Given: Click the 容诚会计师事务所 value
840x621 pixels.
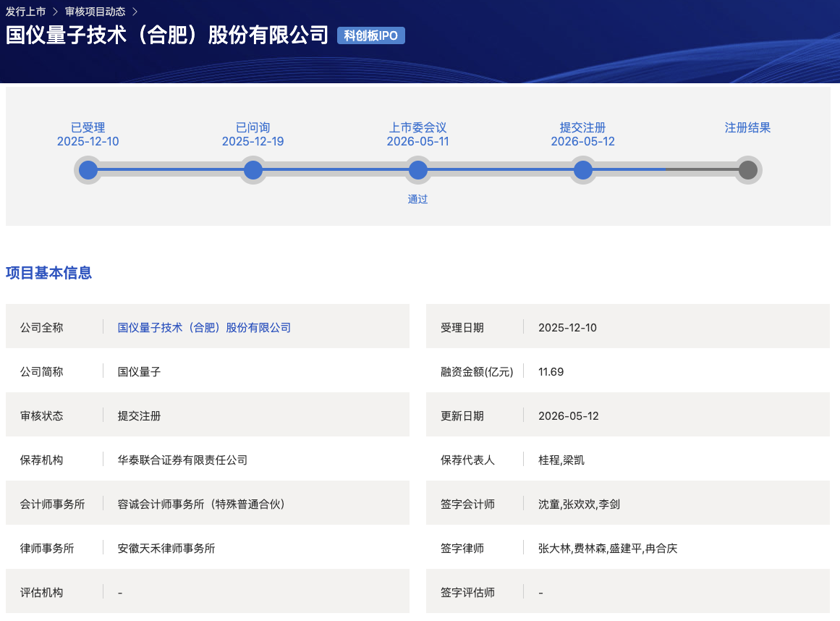Looking at the screenshot, I should (x=201, y=504).
